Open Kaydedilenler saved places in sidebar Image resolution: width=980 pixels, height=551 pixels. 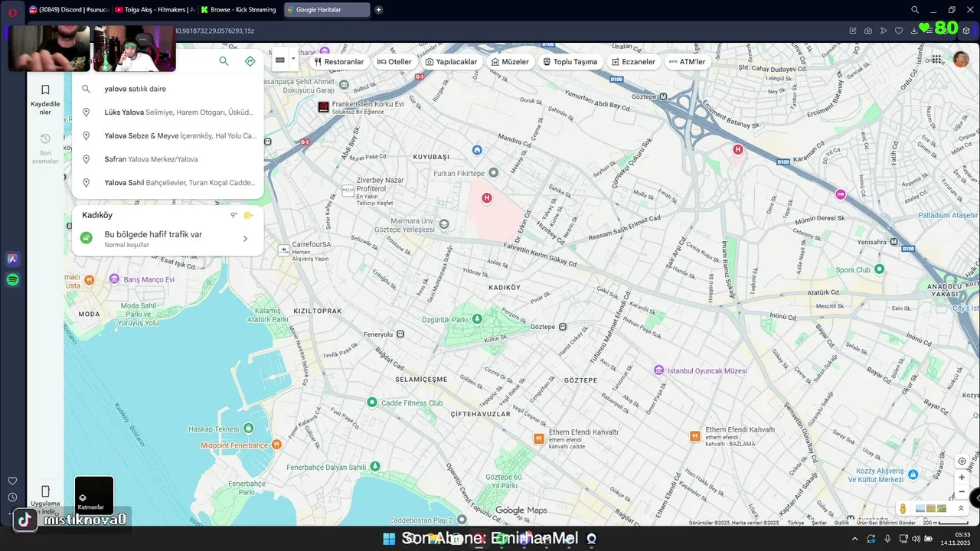[x=45, y=99]
